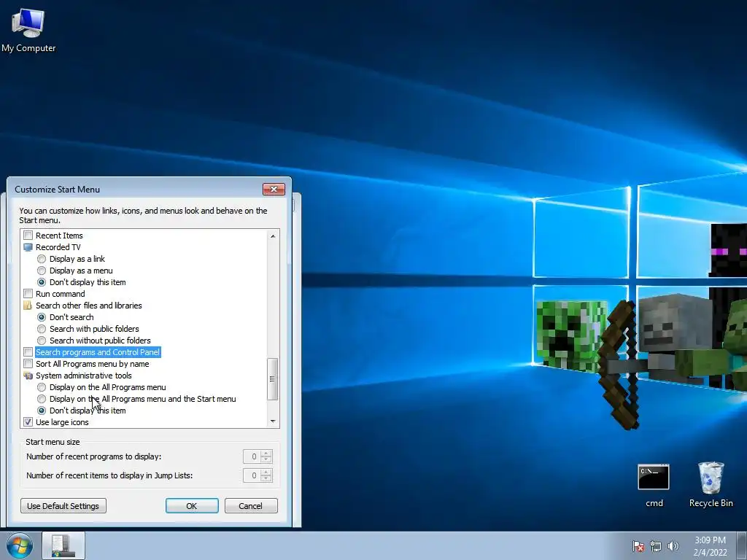
Task: Click the volume speaker tray icon
Action: coord(673,545)
